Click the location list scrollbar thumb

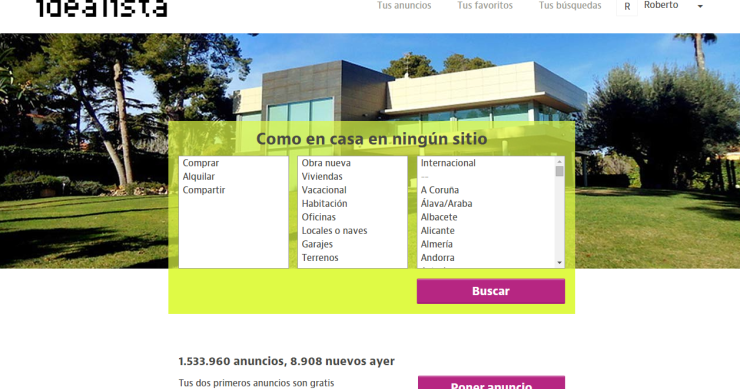coord(560,171)
